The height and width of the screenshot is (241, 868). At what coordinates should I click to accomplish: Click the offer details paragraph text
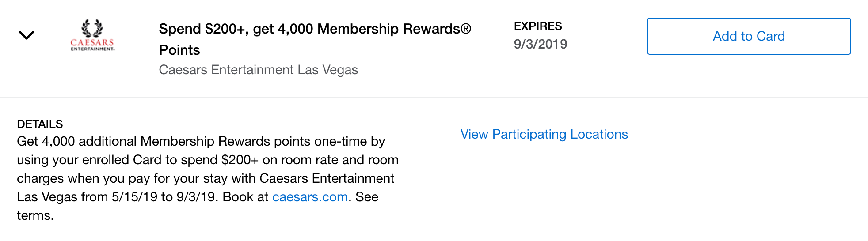tap(208, 178)
